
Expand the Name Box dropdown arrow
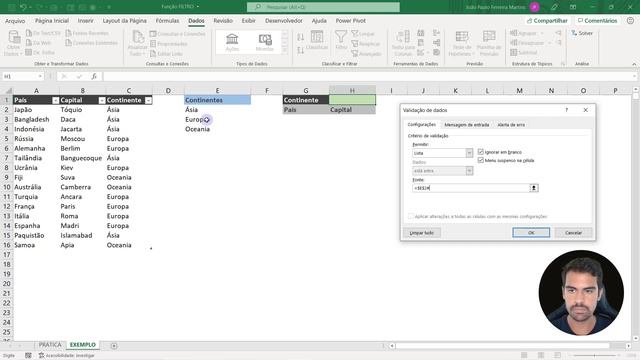click(40, 76)
